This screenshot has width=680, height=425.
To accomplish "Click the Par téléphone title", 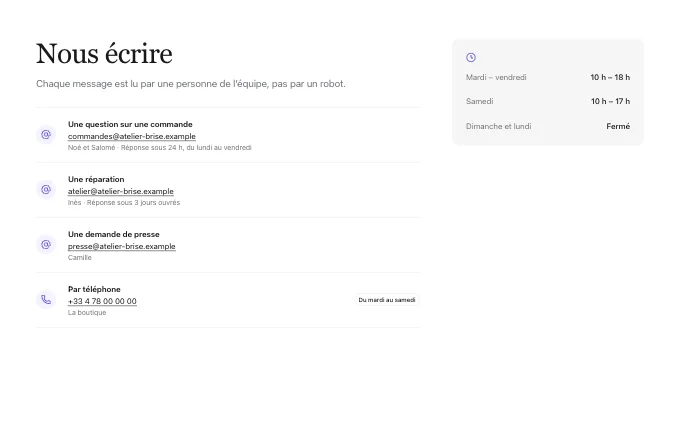I will 94,289.
